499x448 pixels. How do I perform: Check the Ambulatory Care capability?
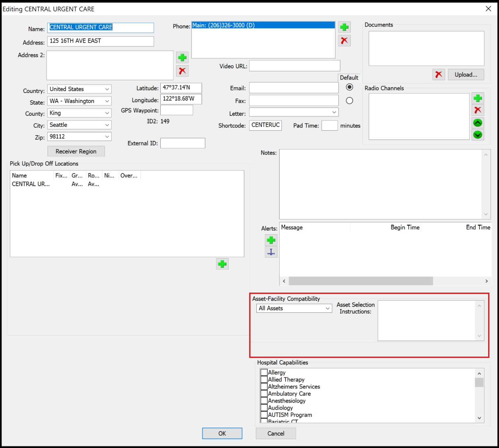coord(264,394)
